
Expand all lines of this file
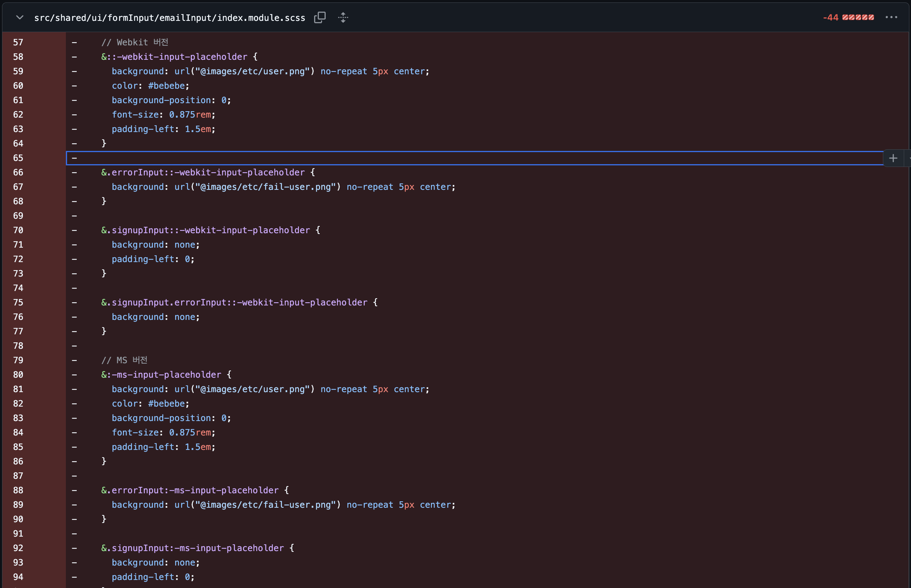tap(343, 18)
